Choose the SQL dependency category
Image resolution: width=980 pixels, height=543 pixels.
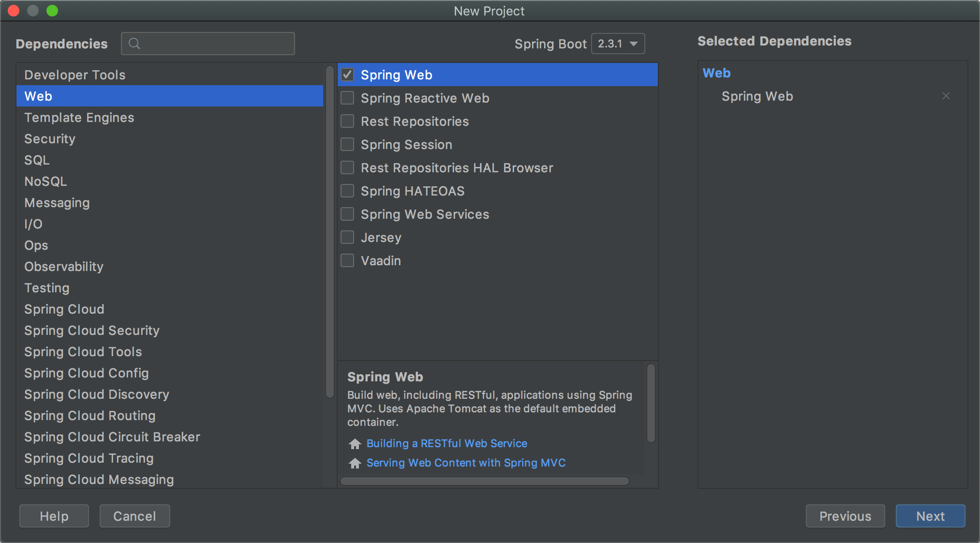(37, 160)
